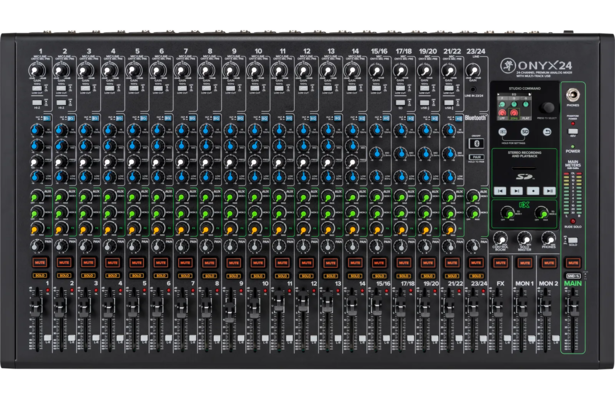Click the channel 9 gain knob
The height and width of the screenshot is (400, 615).
click(231, 71)
